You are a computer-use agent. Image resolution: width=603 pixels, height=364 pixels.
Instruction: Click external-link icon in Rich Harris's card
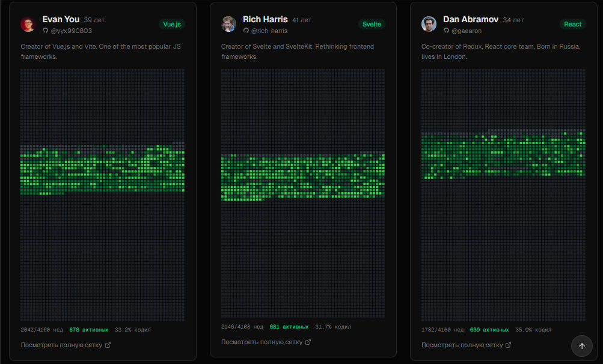point(308,342)
